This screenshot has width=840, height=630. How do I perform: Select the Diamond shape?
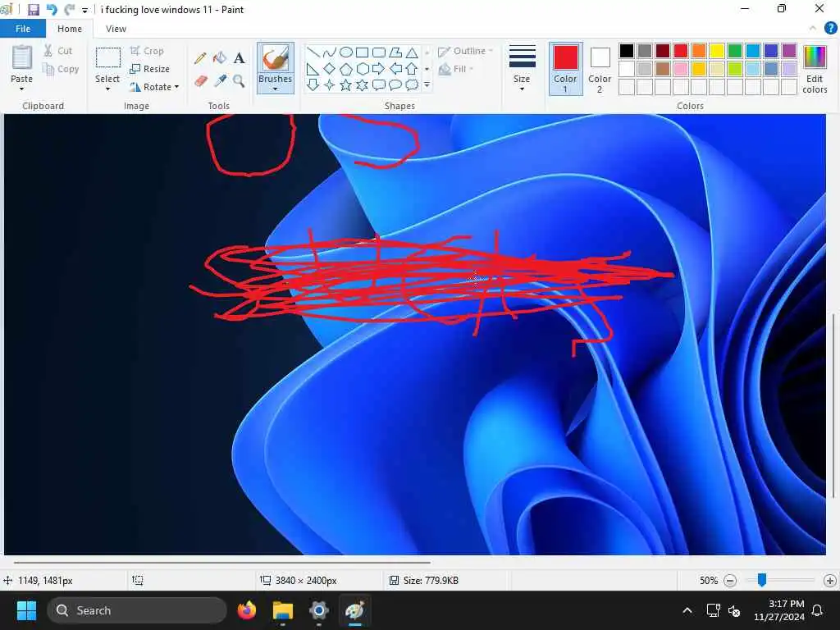[x=330, y=69]
